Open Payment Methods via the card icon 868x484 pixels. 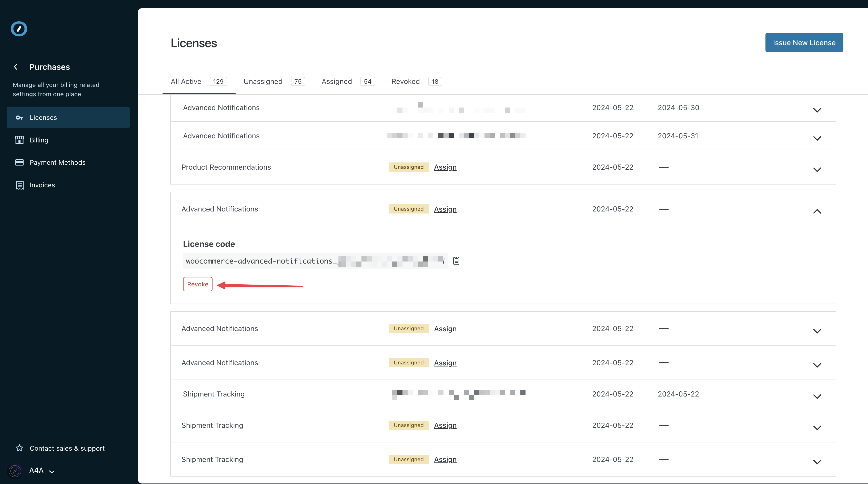19,162
